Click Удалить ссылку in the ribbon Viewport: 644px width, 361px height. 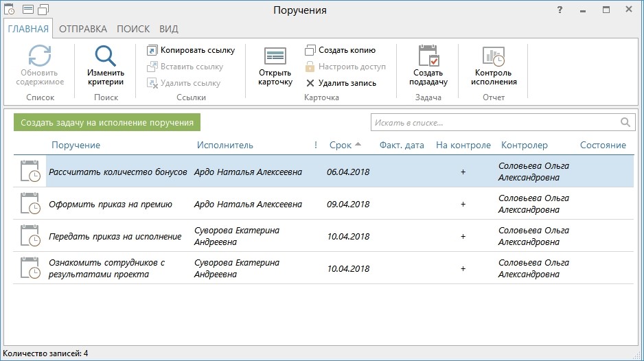coord(184,83)
